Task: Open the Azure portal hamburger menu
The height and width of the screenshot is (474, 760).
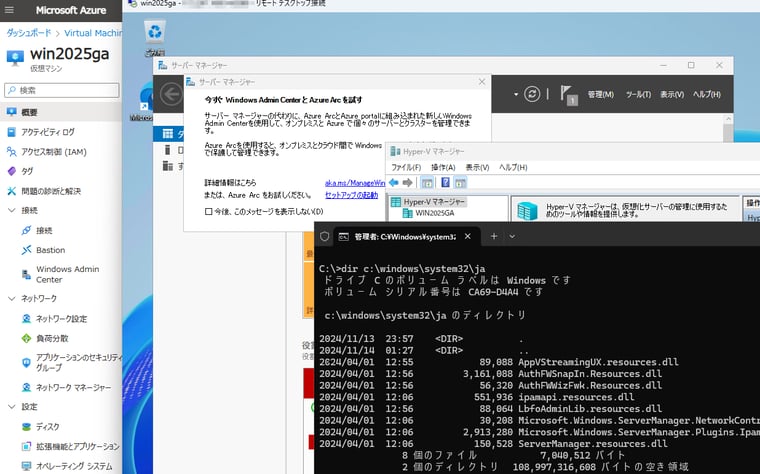Action: click(9, 10)
